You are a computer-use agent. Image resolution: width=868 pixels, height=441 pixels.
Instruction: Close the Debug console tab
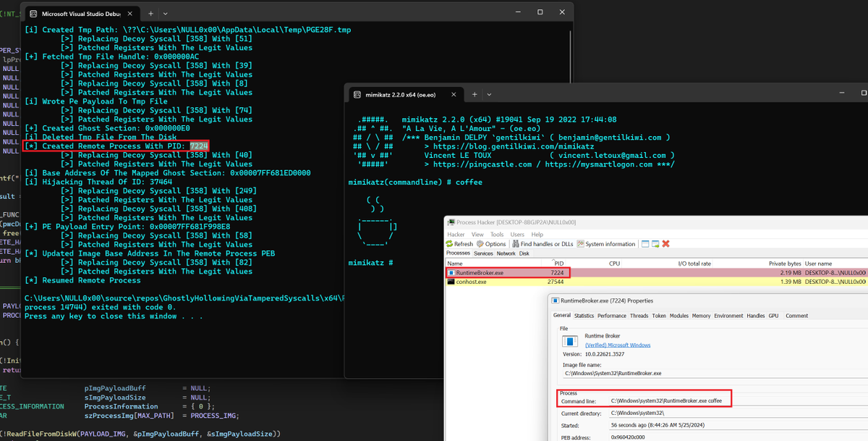[x=131, y=14]
